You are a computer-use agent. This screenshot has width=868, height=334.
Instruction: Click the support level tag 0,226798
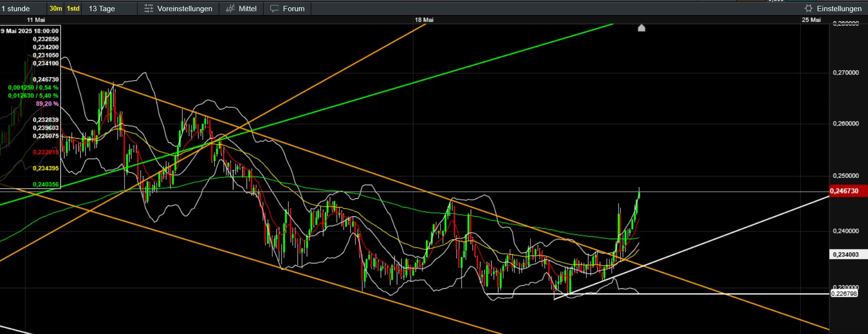(844, 294)
